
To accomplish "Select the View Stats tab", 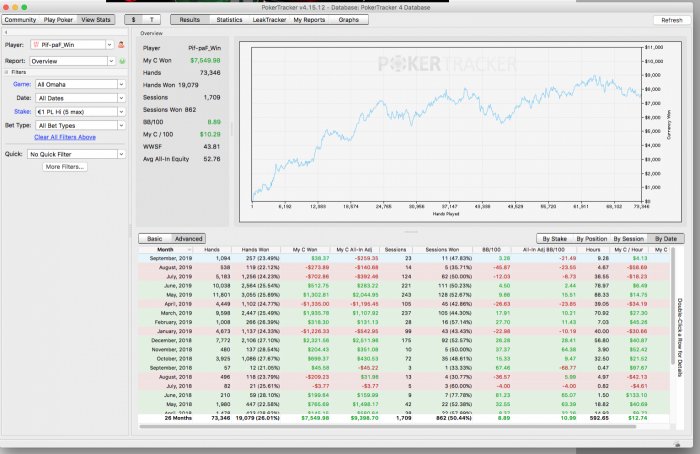I will tap(96, 20).
